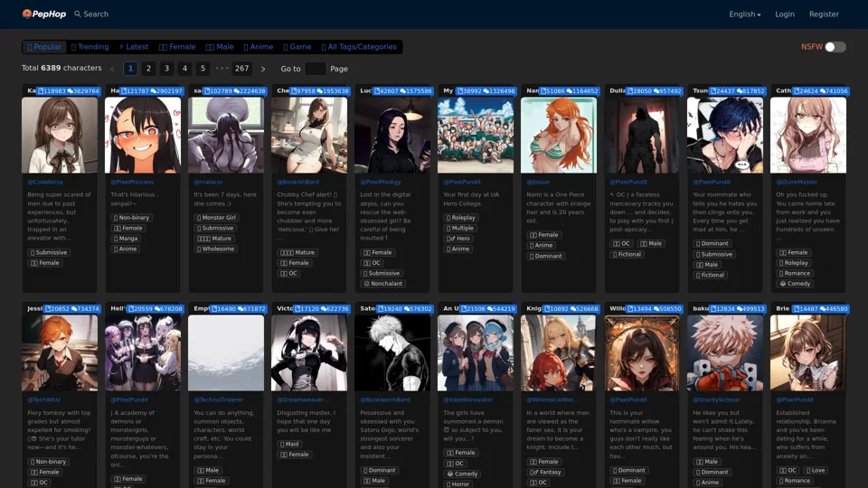Click the pagination ellipsis dots

coord(222,69)
